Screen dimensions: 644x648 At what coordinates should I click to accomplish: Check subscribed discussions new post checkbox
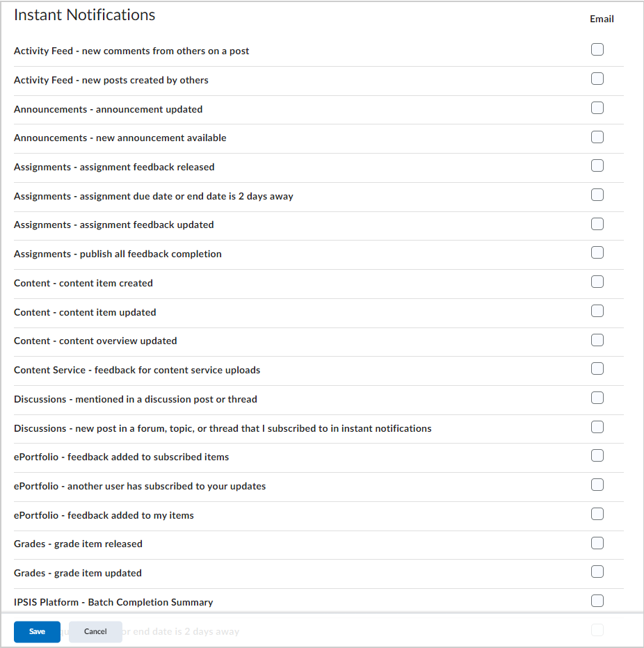tap(597, 426)
